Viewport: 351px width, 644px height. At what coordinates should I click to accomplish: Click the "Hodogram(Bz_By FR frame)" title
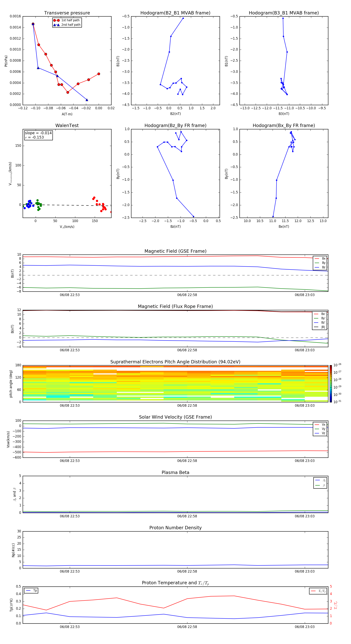tap(175, 125)
